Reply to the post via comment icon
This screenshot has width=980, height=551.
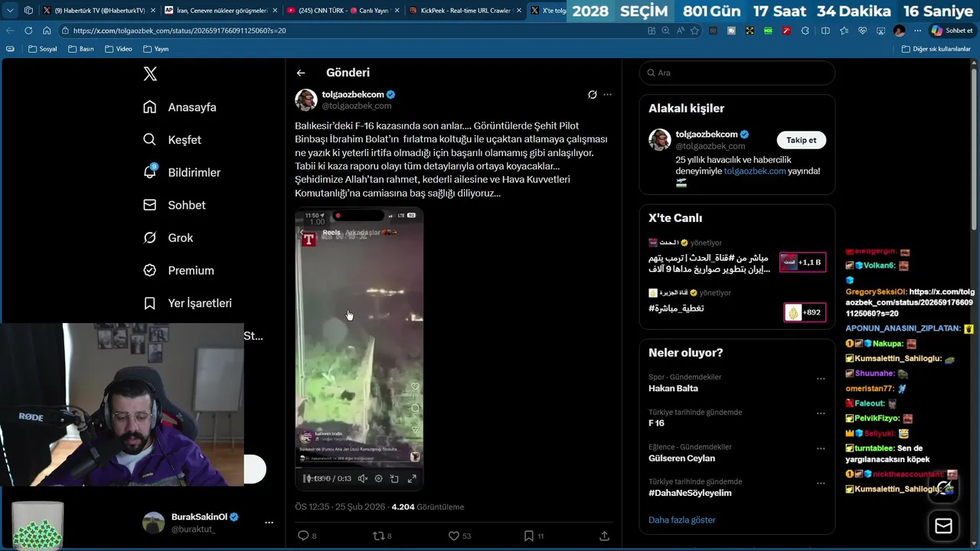[303, 536]
